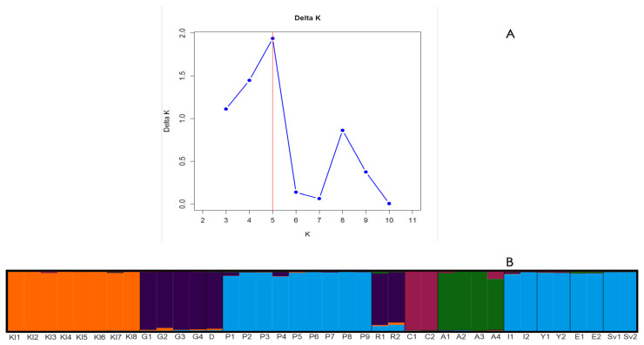Click the "R2" sample label

pos(395,337)
